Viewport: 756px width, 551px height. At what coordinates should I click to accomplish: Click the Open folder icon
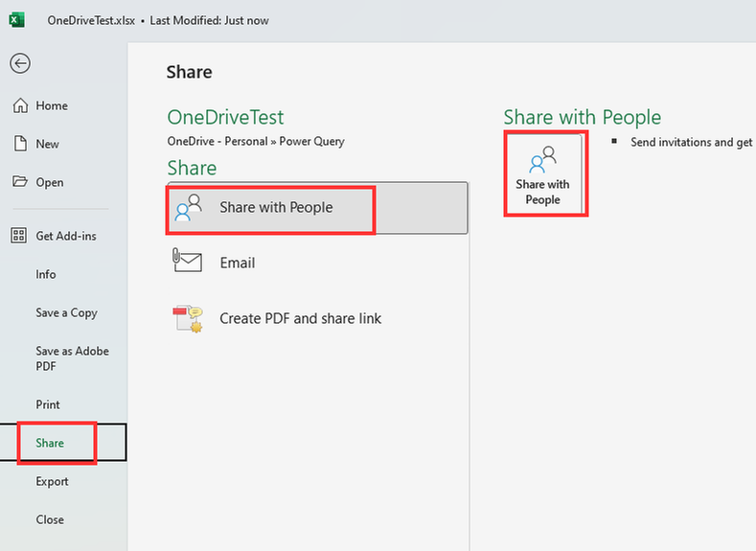tap(20, 182)
